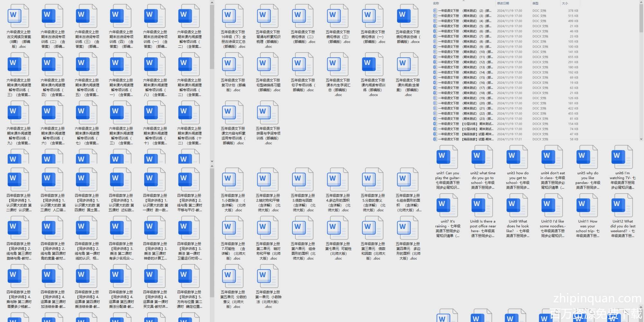Select the 五年级语文下册 病句修改总结 docx icon
The height and width of the screenshot is (322, 644).
(x=408, y=16)
